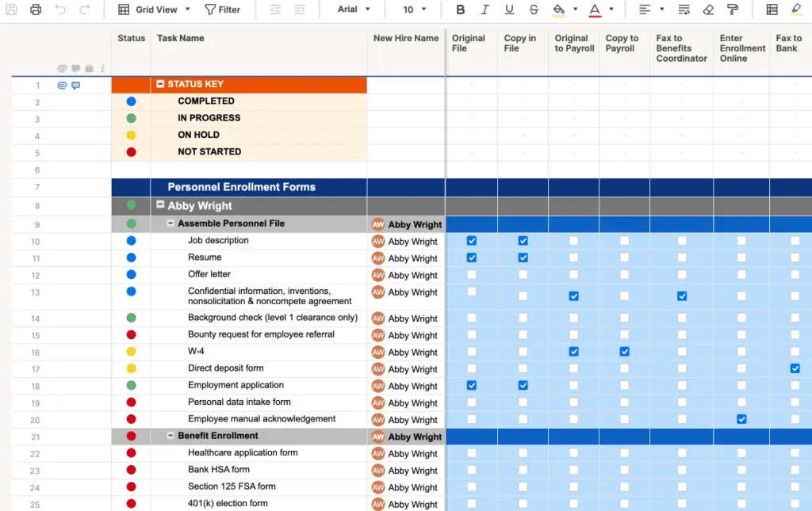The height and width of the screenshot is (511, 812).
Task: Click the Bank HSA form cell
Action: (x=259, y=470)
